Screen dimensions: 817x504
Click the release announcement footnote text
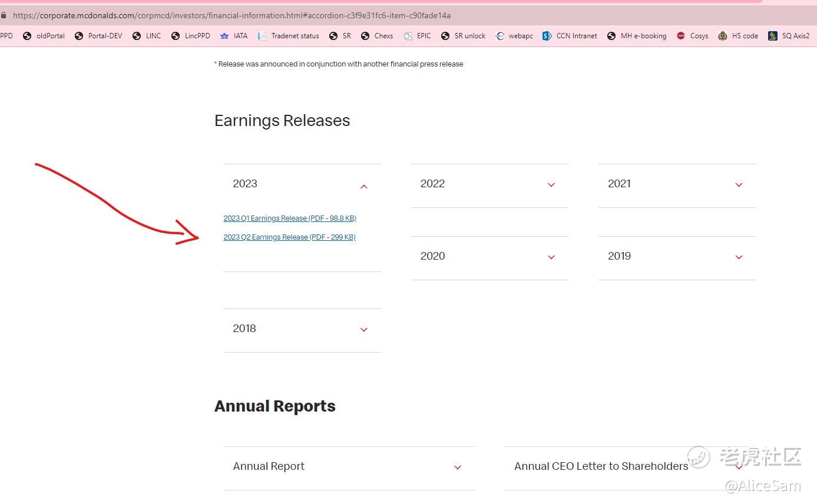coord(339,64)
